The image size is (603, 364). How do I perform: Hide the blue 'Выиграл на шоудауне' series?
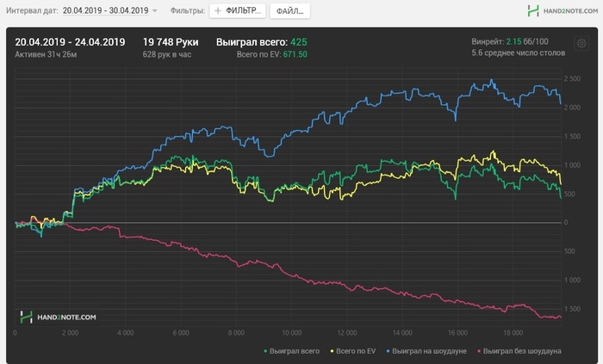click(433, 351)
